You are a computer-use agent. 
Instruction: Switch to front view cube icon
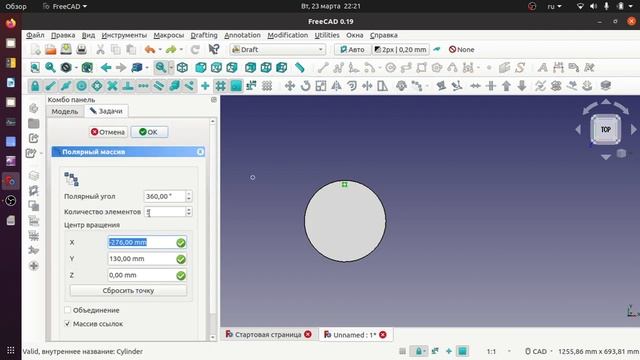tap(200, 67)
